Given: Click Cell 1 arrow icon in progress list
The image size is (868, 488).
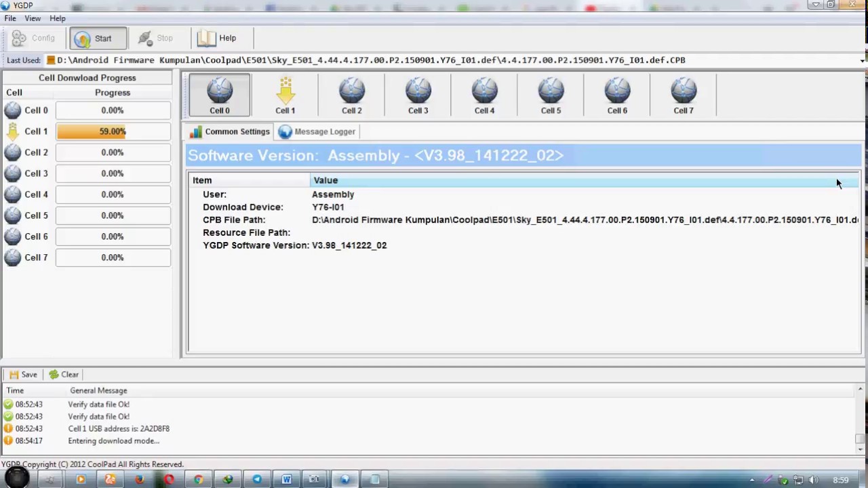Looking at the screenshot, I should click(12, 131).
